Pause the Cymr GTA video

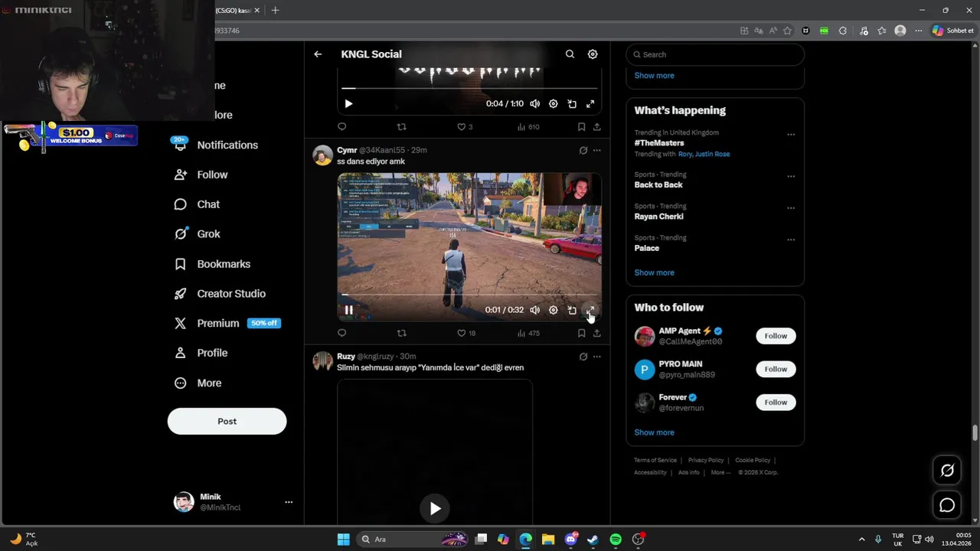coord(348,310)
